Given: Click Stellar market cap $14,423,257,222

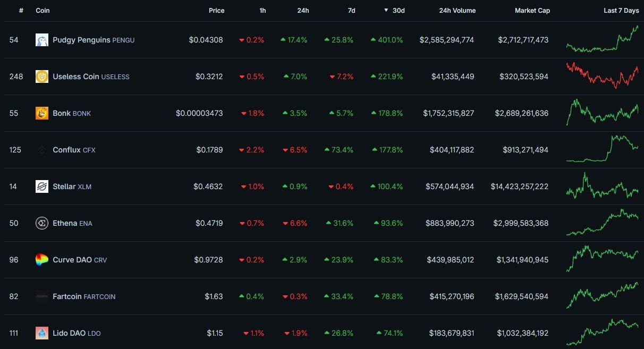Looking at the screenshot, I should click(520, 186).
